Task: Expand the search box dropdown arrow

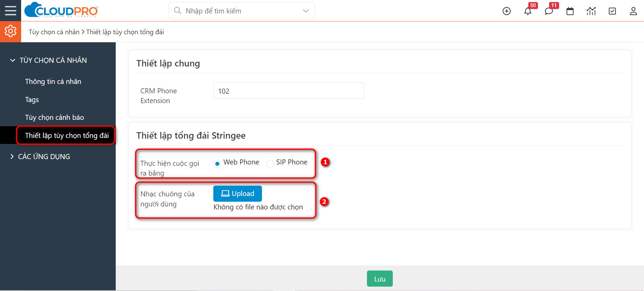Action: [x=306, y=11]
